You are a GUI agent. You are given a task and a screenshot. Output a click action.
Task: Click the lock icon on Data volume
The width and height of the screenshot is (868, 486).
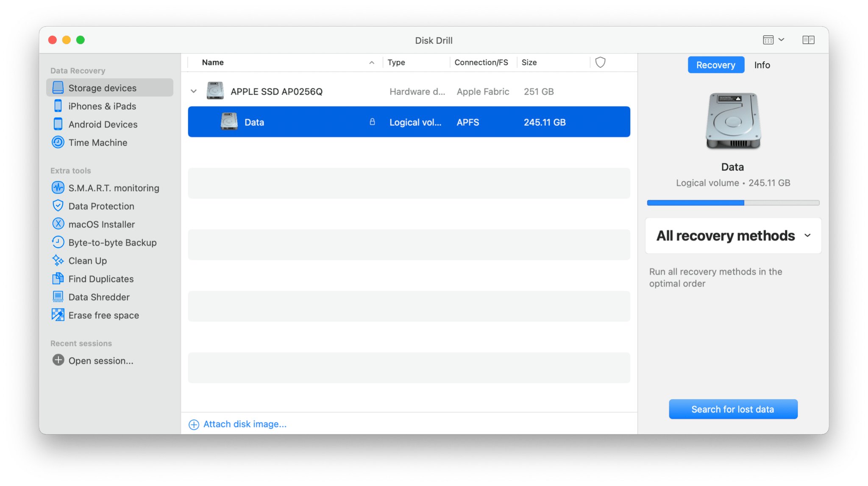point(371,122)
